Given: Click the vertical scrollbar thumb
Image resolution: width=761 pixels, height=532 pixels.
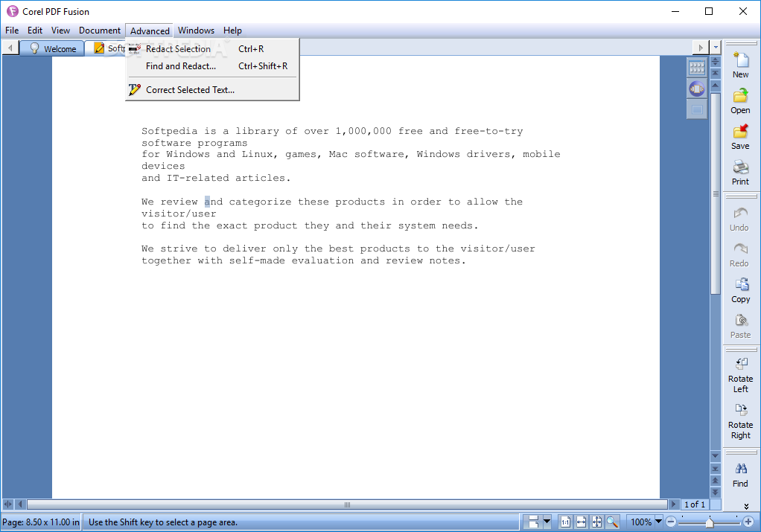Looking at the screenshot, I should point(716,193).
